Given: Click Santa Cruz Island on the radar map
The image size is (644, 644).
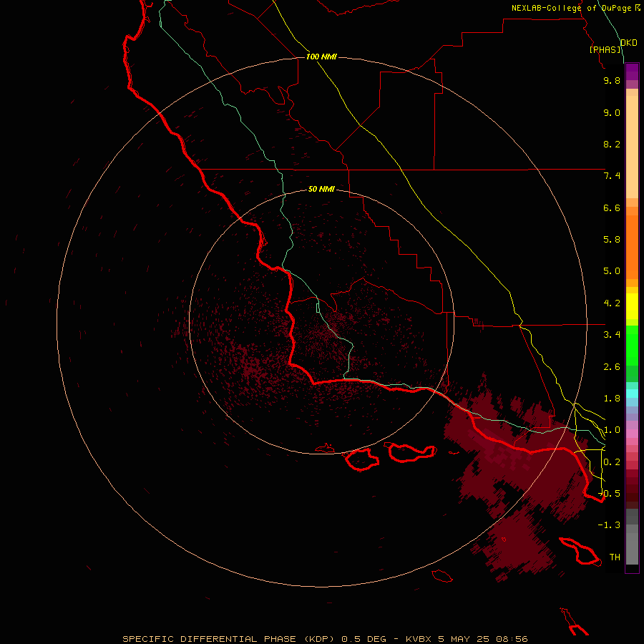Looking at the screenshot, I should click(411, 452).
